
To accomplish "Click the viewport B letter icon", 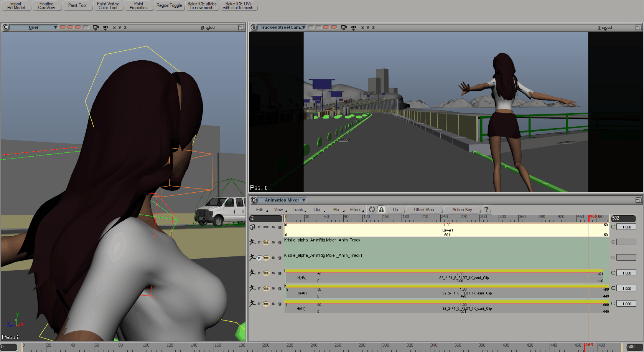I will [254, 27].
